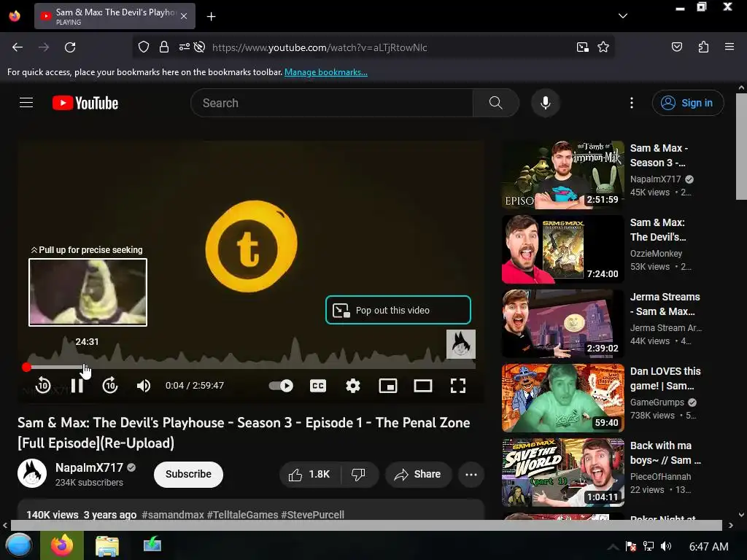Open NapalmX717 channel name link
747x560 pixels.
(89, 467)
